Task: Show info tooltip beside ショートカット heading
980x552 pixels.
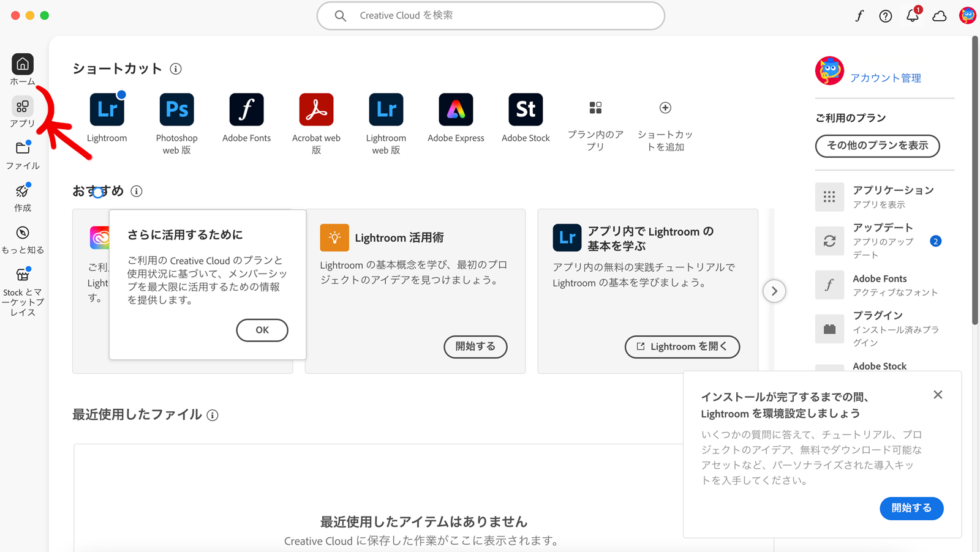Action: pos(176,69)
